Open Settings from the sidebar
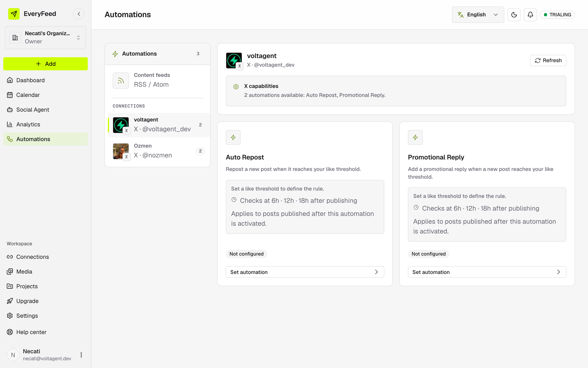This screenshot has height=368, width=588. click(x=46, y=316)
